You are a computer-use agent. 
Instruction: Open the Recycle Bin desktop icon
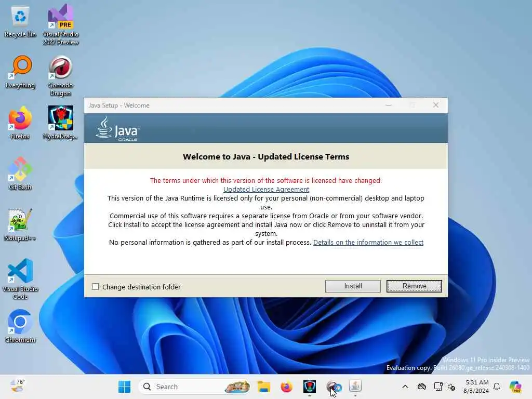pyautogui.click(x=20, y=22)
